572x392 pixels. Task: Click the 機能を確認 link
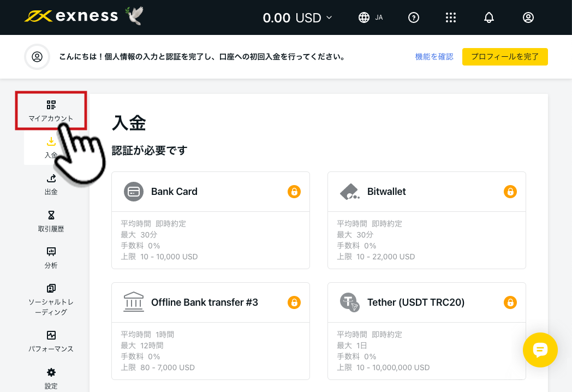434,57
